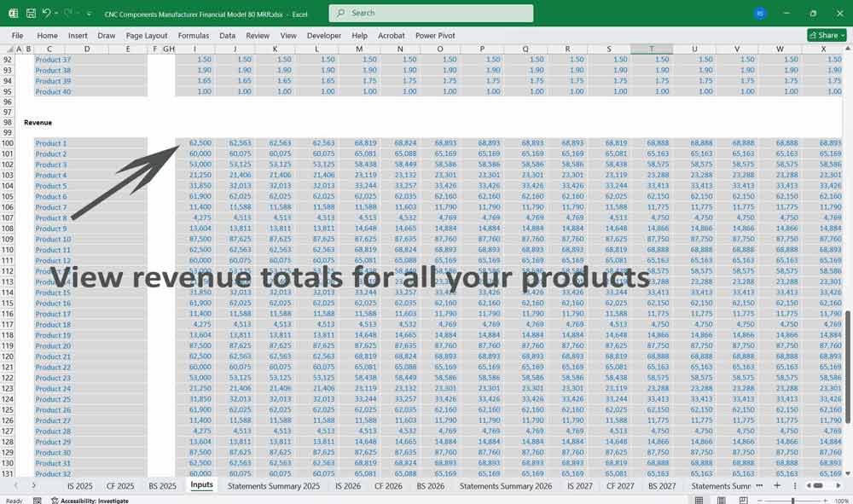Image resolution: width=853 pixels, height=504 pixels.
Task: Open Statements Summary 2025 sheet tab
Action: coord(274,486)
